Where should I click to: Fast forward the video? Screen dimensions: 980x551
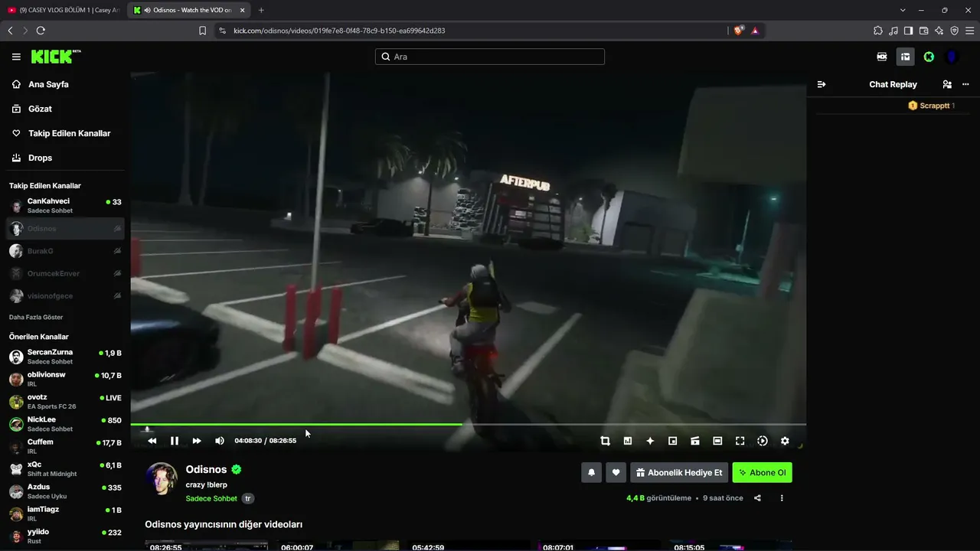tap(197, 441)
